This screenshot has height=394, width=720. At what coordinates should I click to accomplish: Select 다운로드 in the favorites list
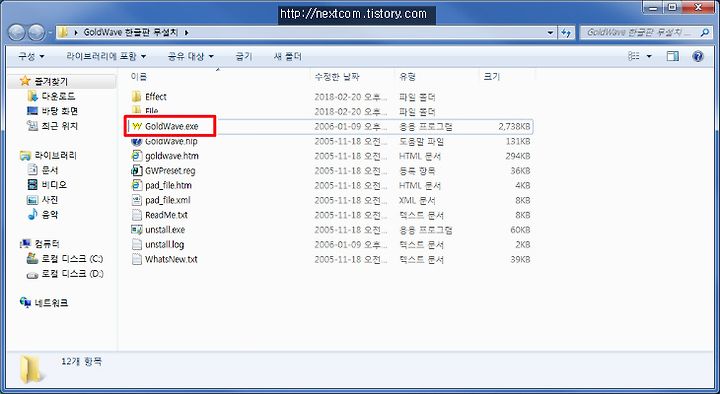pyautogui.click(x=57, y=96)
